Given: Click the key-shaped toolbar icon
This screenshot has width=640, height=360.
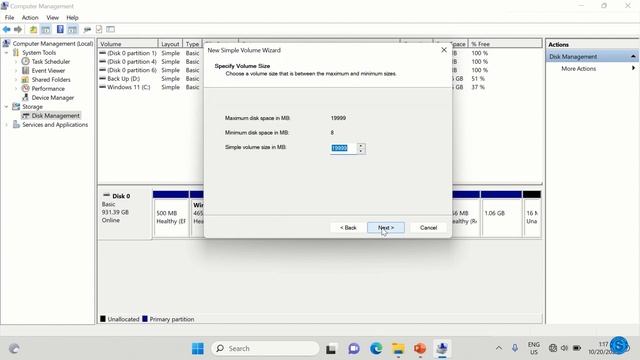Looking at the screenshot, I should (x=87, y=29).
